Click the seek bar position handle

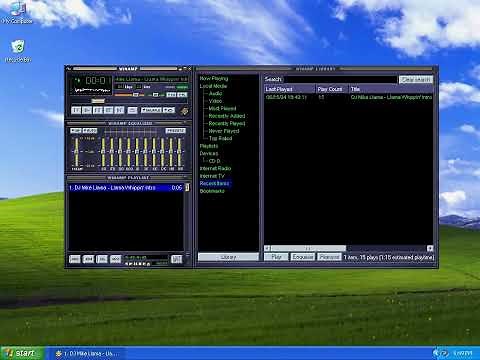98,101
